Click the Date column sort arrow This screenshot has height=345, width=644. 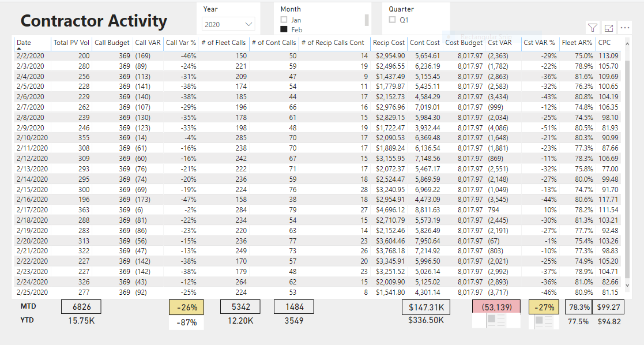point(19,48)
